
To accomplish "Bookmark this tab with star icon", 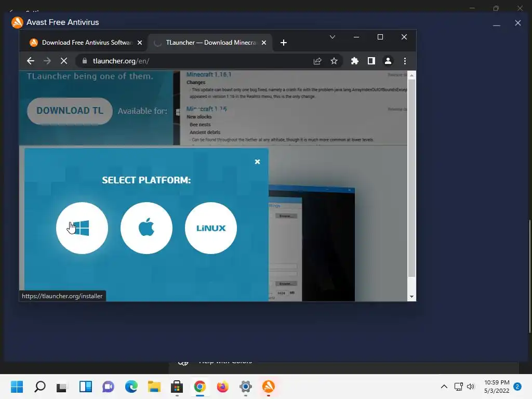I will 334,61.
